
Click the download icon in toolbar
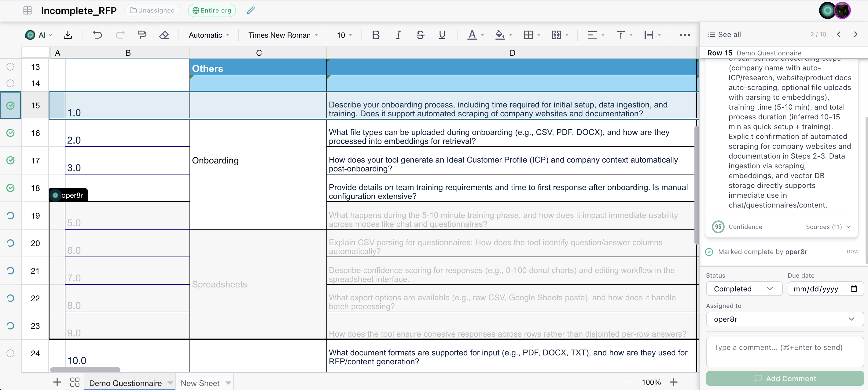(x=68, y=35)
